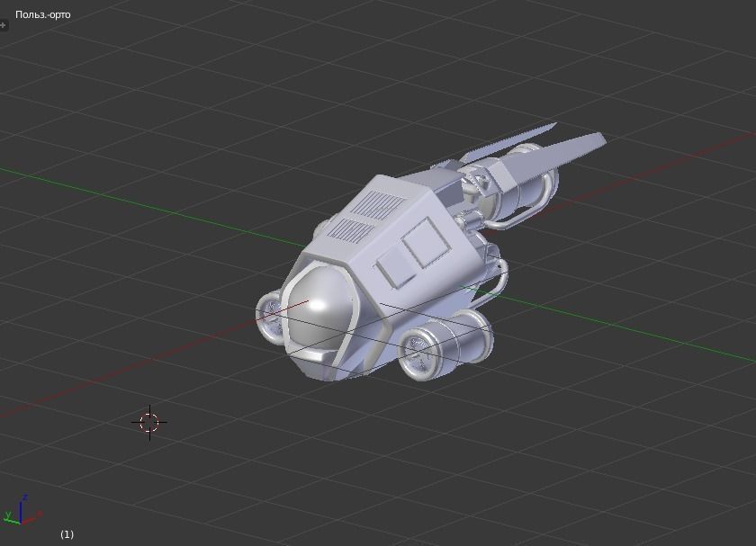Click the '(1)' frame number text
The height and width of the screenshot is (546, 756).
[67, 534]
